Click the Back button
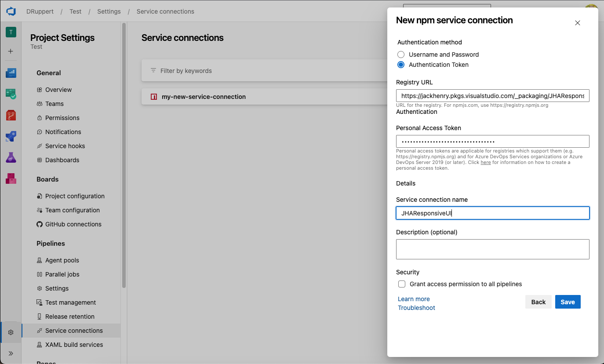The height and width of the screenshot is (364, 604). (538, 302)
